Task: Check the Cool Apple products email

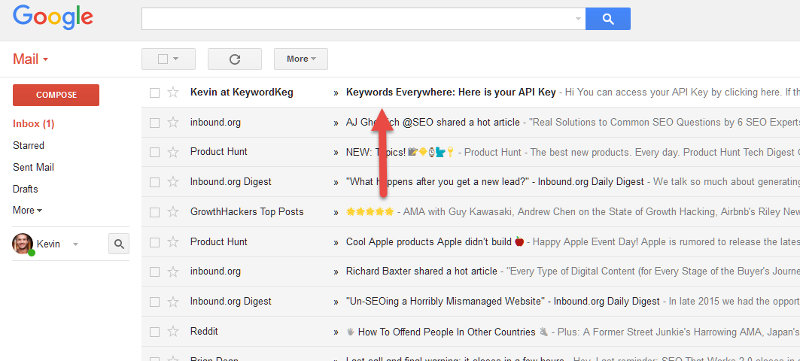Action: pyautogui.click(x=155, y=242)
